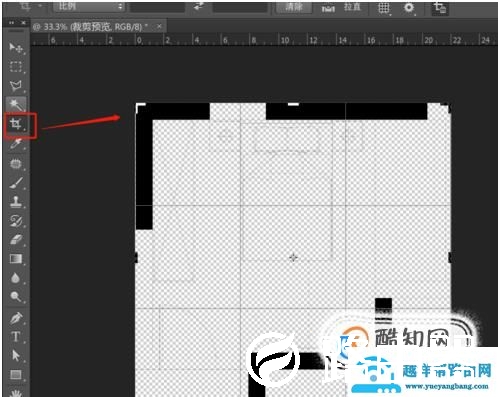
Task: Select the Magic Wand tool
Action: point(16,105)
